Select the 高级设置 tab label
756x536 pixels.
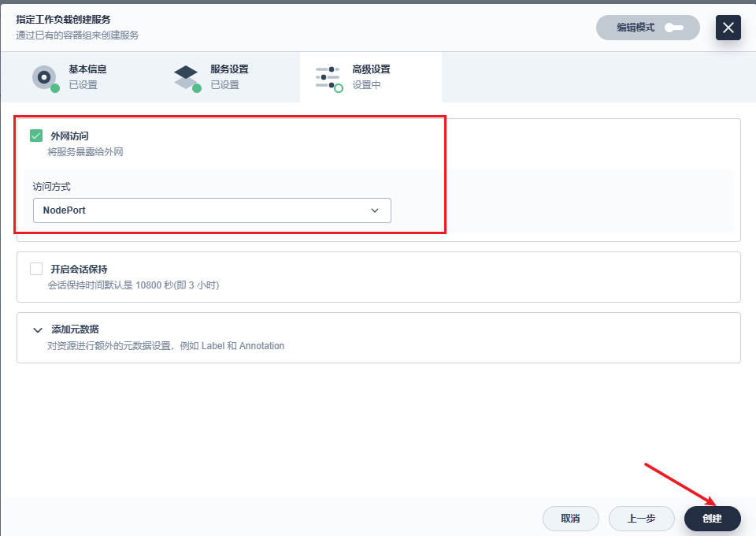[371, 69]
